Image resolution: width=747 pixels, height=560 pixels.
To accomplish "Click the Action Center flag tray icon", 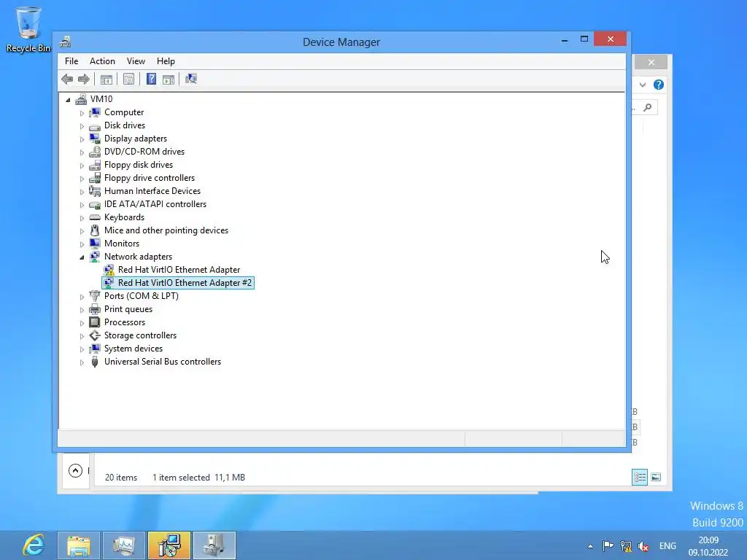I will (x=608, y=546).
